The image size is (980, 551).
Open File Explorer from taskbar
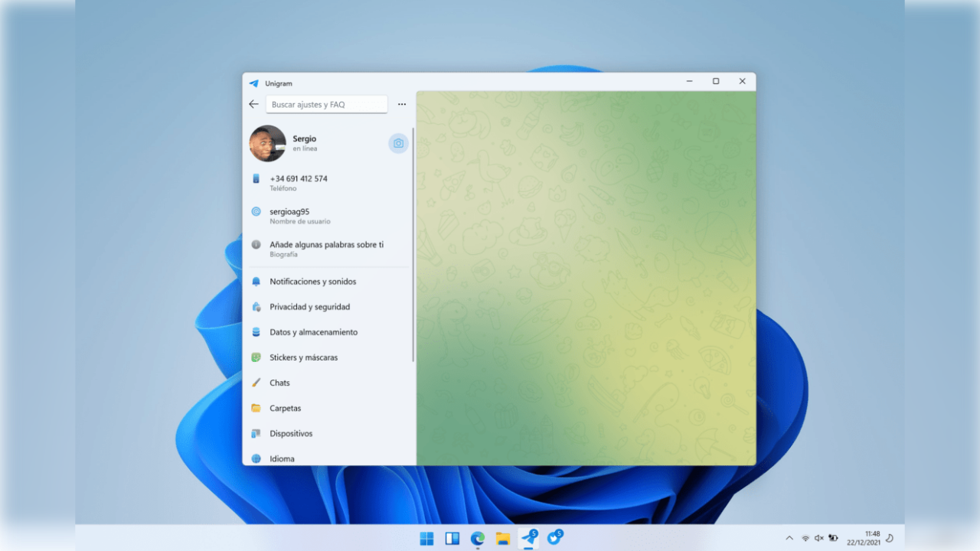pos(503,539)
